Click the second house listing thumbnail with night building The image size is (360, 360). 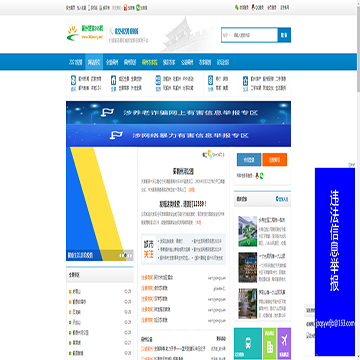(x=247, y=267)
